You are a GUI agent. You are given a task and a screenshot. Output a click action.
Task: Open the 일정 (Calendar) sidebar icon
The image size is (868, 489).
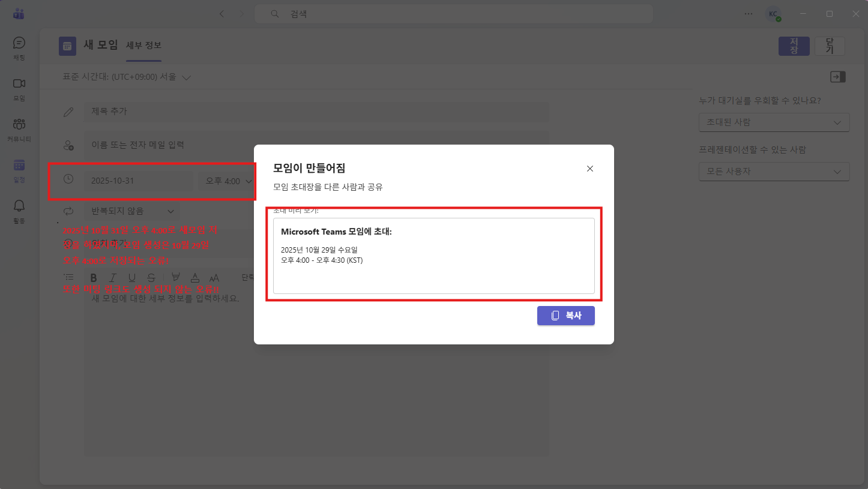[19, 170]
